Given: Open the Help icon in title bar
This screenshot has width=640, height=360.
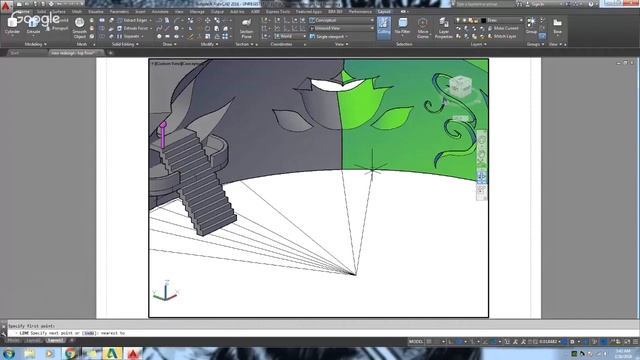Looking at the screenshot, I should click(x=591, y=4).
